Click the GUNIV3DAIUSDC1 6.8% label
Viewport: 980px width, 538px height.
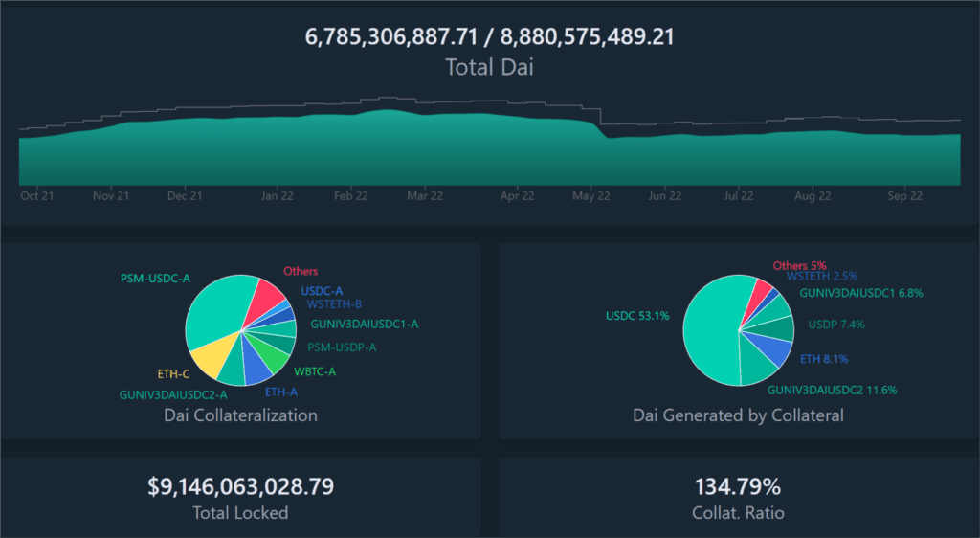pos(861,293)
